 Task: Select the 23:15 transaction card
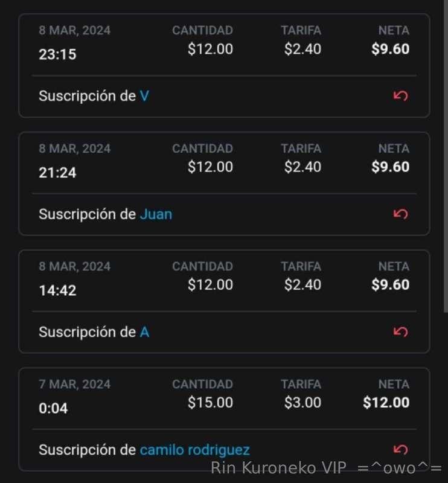(x=224, y=65)
